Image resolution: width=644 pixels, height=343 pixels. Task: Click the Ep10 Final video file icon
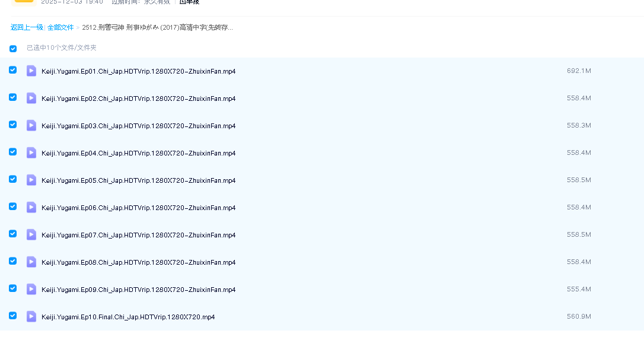[x=31, y=317]
